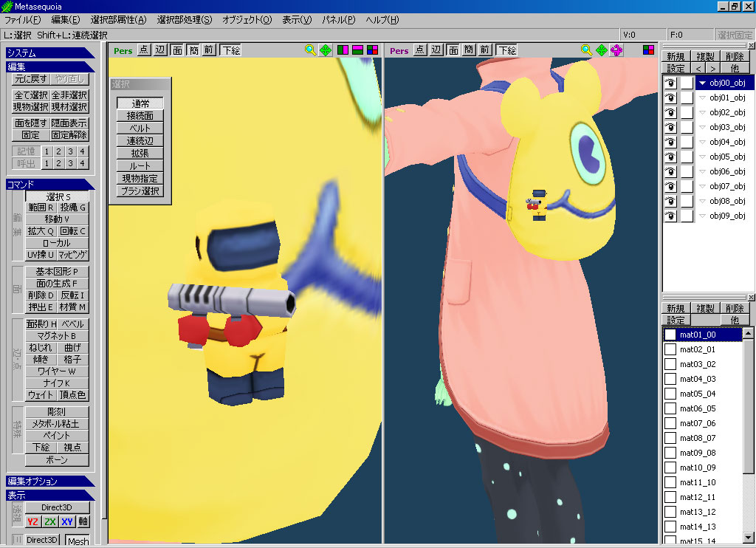756x548 pixels.
Task: Click the material list scroll-up arrow
Action: point(749,333)
